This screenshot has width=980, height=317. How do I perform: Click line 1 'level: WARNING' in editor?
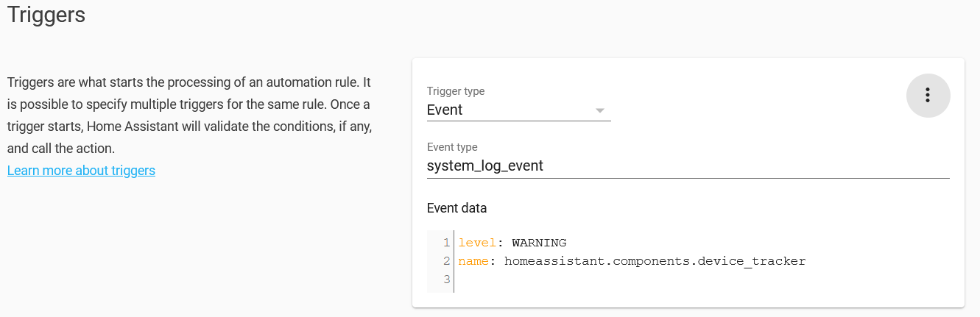click(x=512, y=243)
